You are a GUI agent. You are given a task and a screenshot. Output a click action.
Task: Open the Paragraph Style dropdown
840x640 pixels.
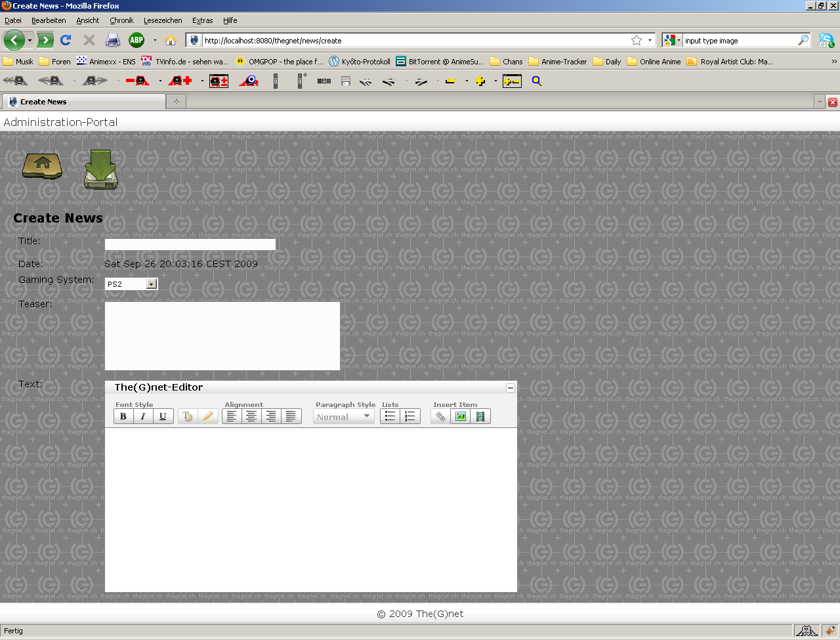click(344, 417)
